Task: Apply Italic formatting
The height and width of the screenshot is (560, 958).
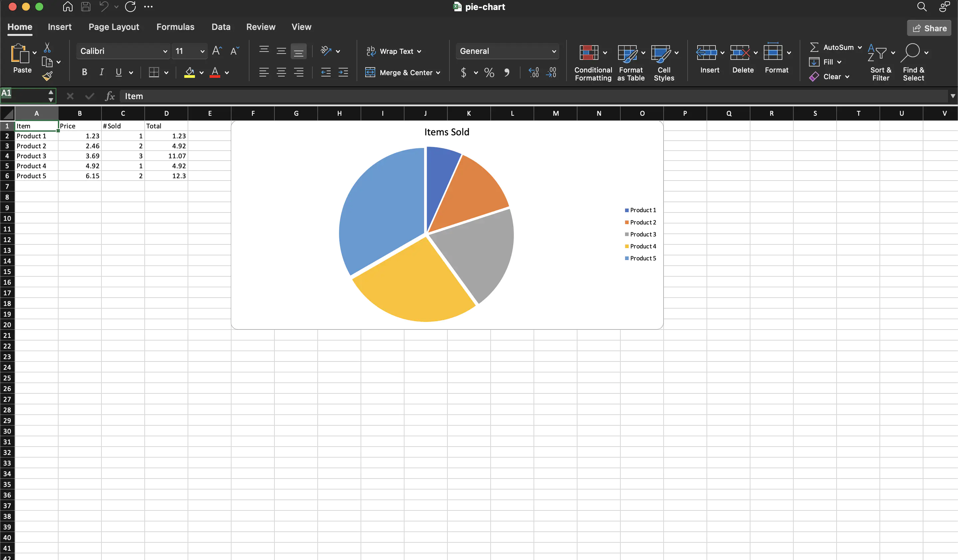Action: pos(101,72)
